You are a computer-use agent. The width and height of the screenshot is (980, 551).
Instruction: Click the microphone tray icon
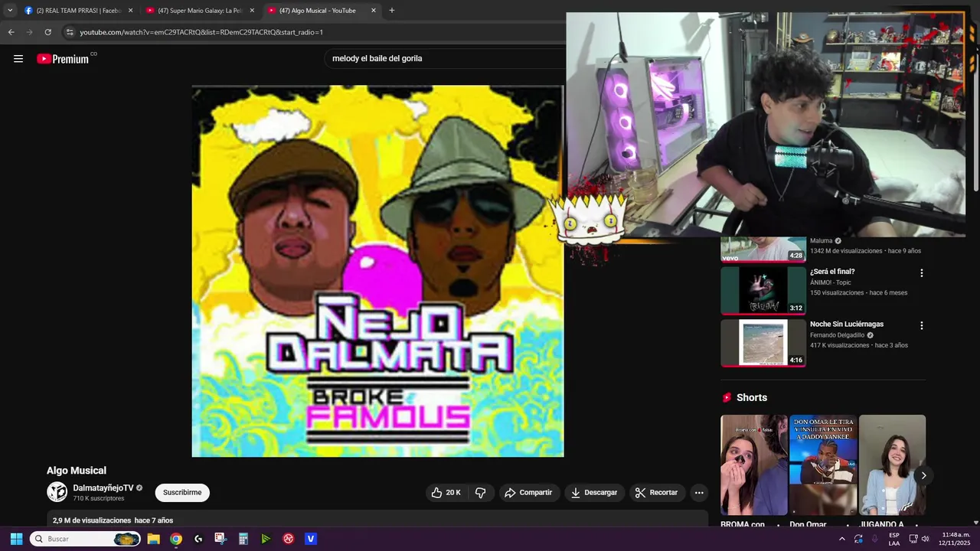874,539
